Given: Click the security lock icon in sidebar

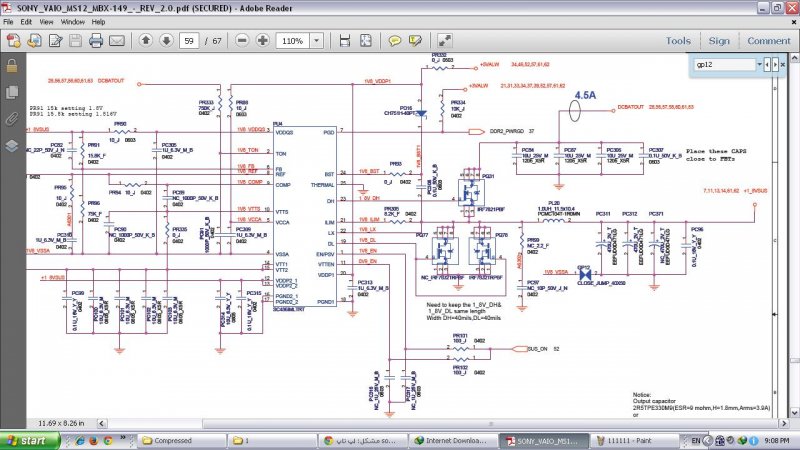Looking at the screenshot, I should click(x=12, y=66).
